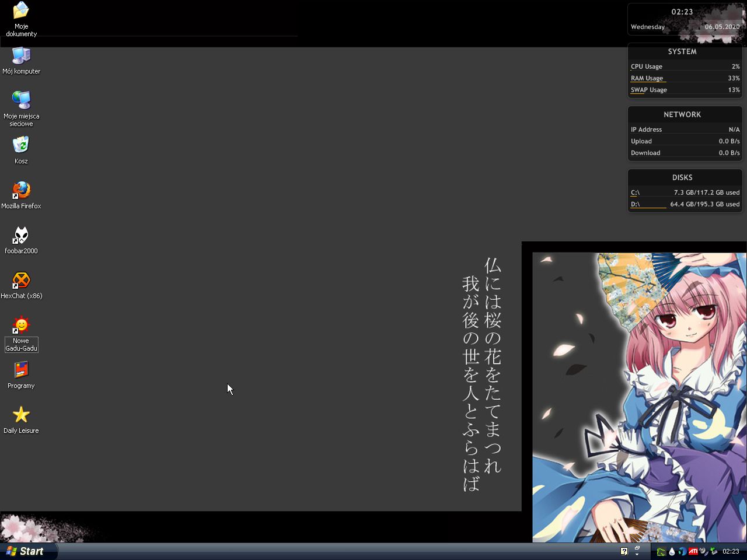Click the water drop tray icon
This screenshot has height=560, width=747.
(x=672, y=552)
